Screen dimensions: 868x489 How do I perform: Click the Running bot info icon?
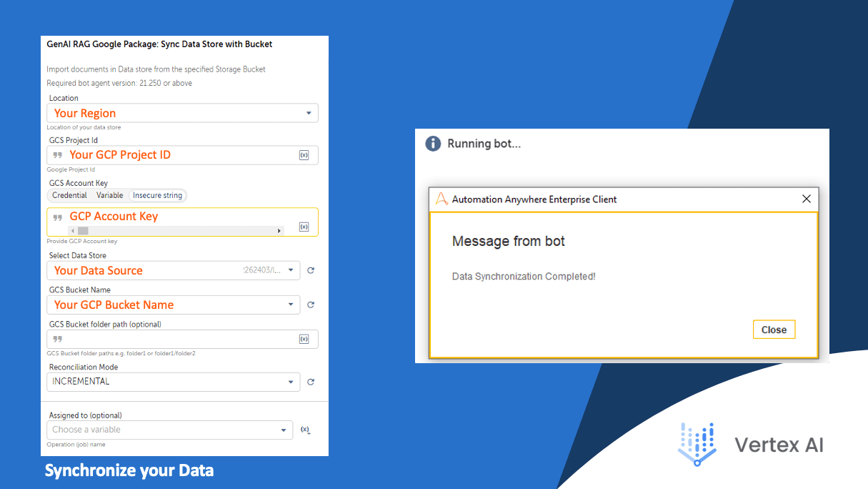point(433,144)
